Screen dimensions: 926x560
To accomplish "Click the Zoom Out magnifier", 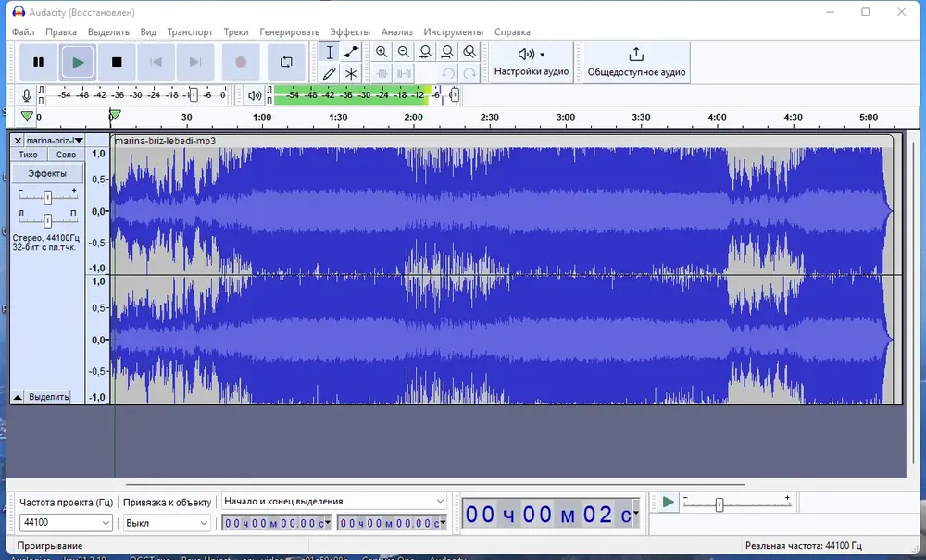I will (404, 52).
